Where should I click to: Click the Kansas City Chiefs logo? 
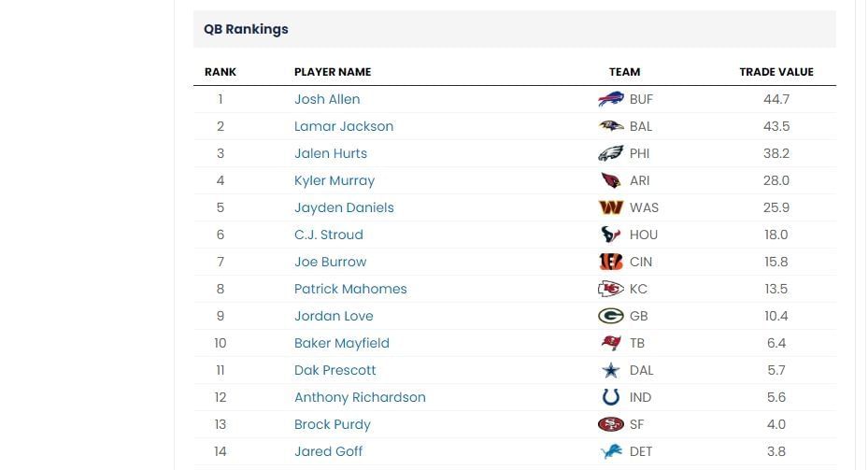(x=611, y=289)
